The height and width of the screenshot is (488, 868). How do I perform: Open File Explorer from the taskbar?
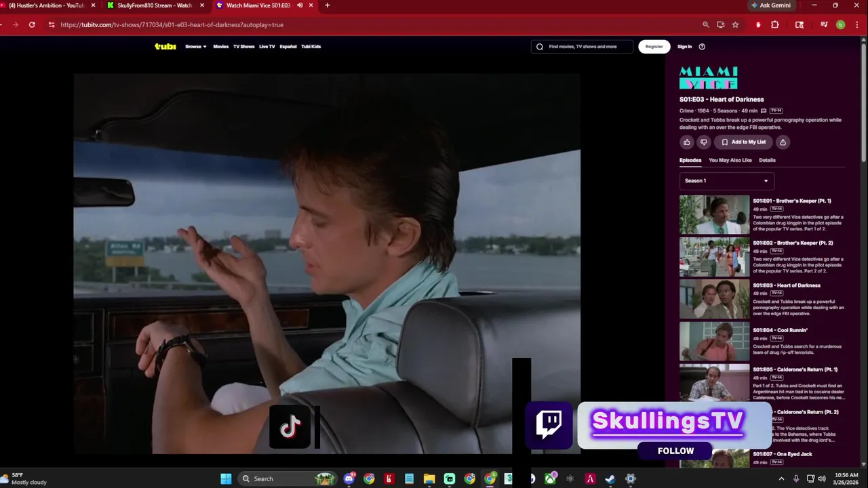pos(429,479)
